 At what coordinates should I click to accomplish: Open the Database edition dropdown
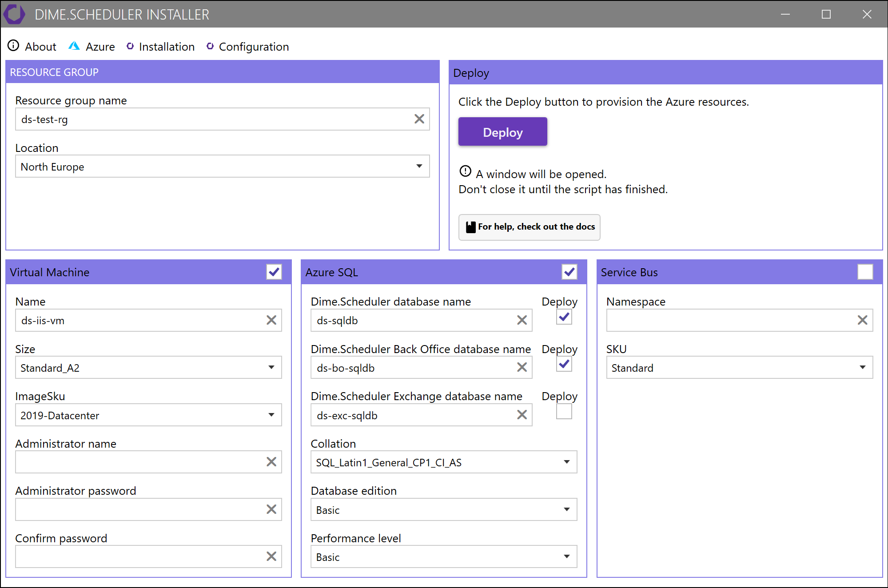coord(444,509)
